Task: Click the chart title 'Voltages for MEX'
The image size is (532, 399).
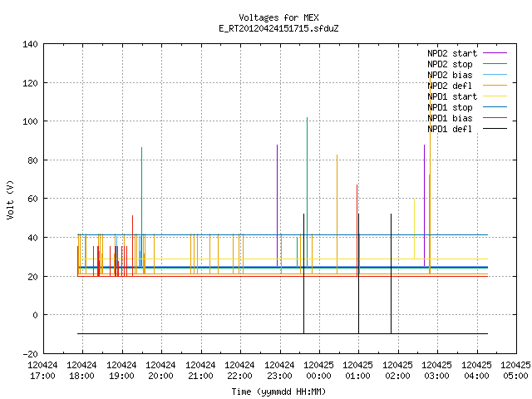Action: [278, 17]
